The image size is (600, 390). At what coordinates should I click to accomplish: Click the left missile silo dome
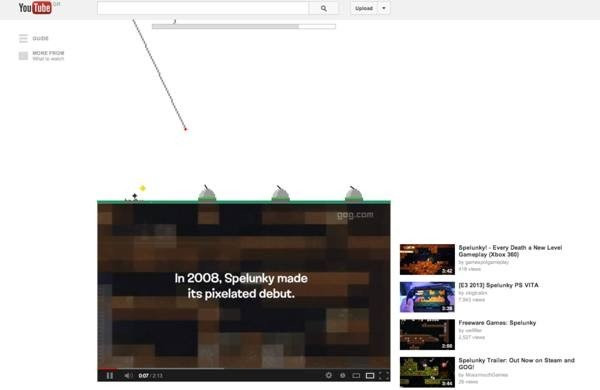207,193
